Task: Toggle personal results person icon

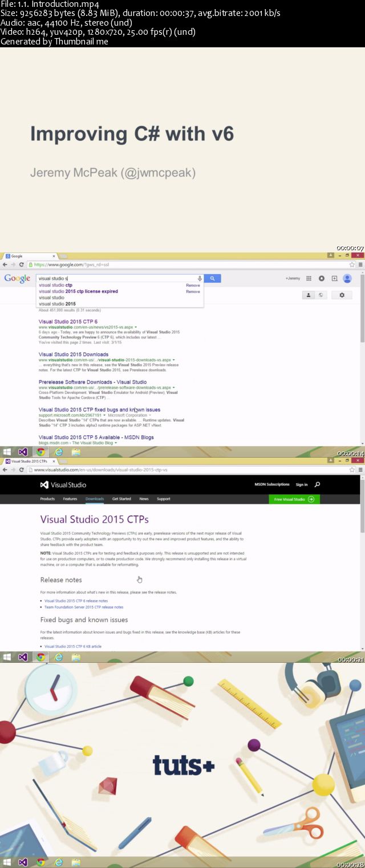Action: (308, 295)
